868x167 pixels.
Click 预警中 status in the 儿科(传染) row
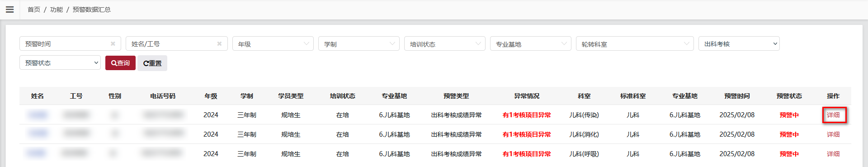click(x=789, y=115)
